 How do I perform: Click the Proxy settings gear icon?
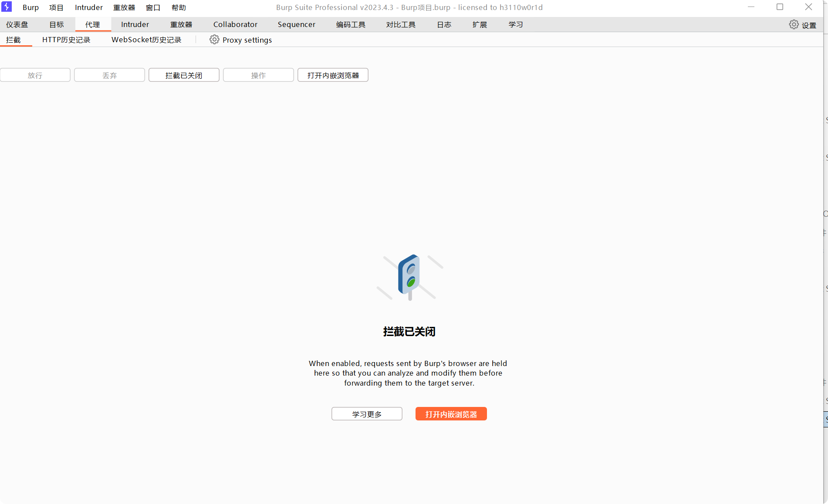point(214,40)
